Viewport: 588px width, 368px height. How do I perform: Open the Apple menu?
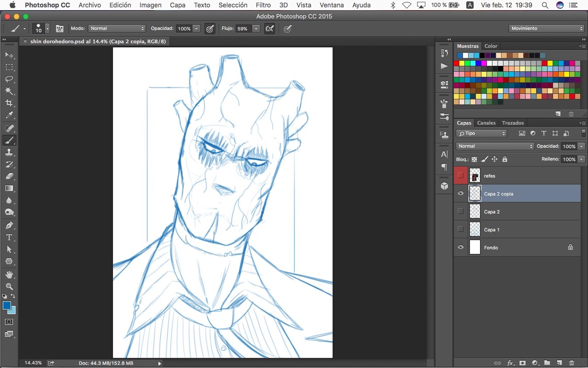(x=12, y=5)
